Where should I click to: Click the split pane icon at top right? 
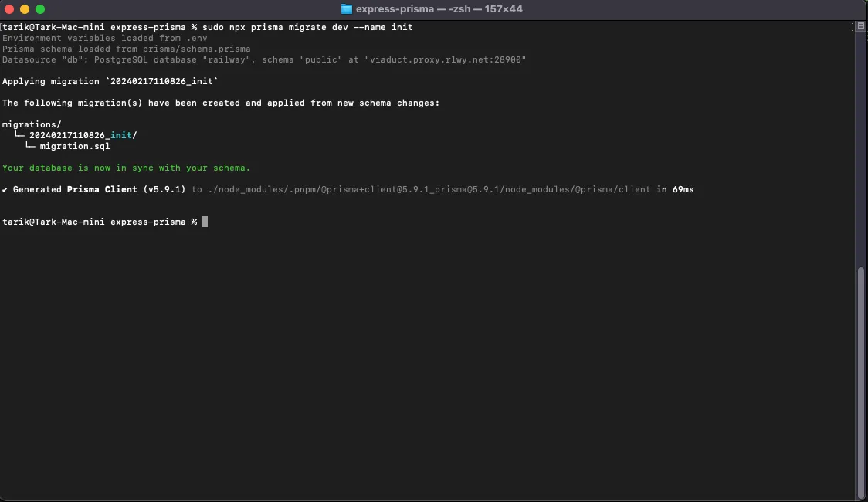coord(861,26)
